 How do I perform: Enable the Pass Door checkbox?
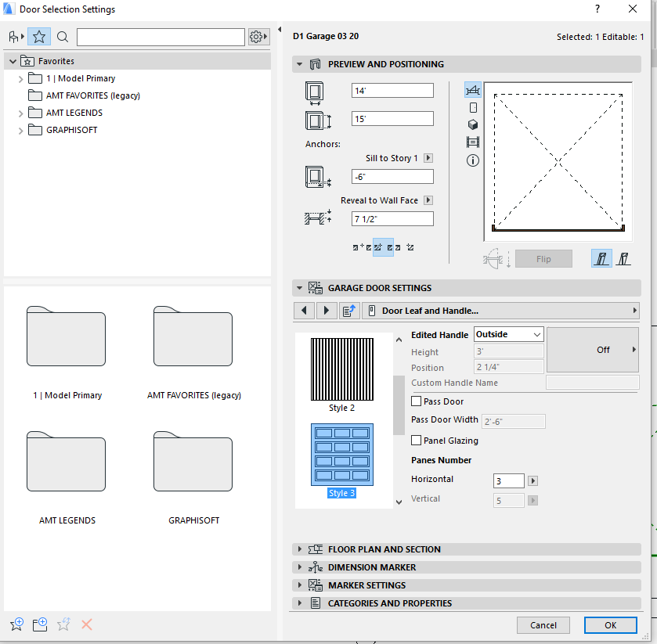click(416, 401)
